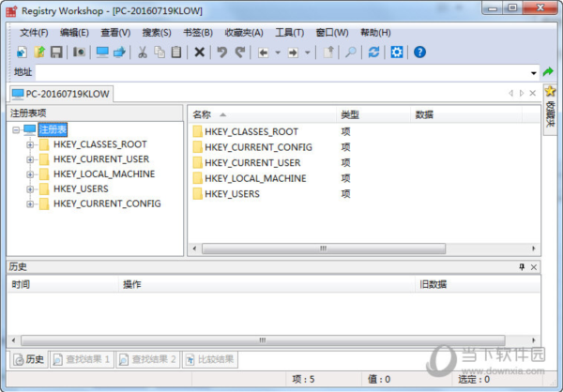Open the 编辑(E) menu
This screenshot has width=563, height=392.
[74, 33]
